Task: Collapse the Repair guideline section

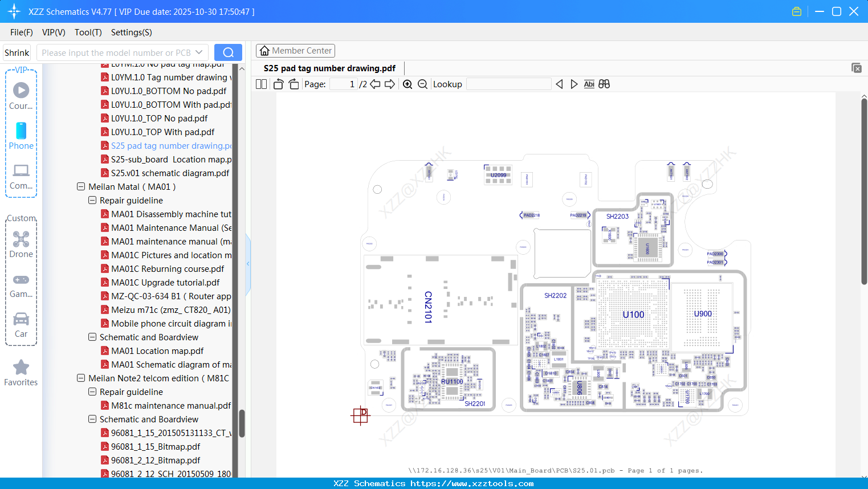Action: click(x=92, y=200)
